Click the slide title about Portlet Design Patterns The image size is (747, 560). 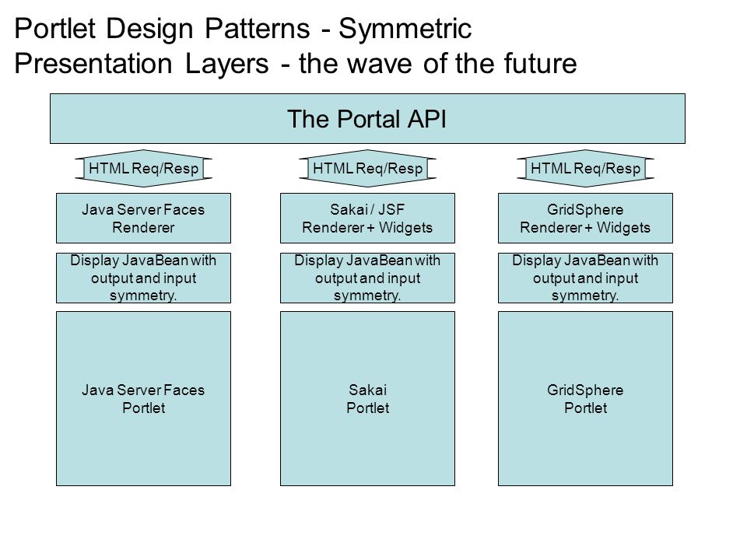click(x=296, y=46)
